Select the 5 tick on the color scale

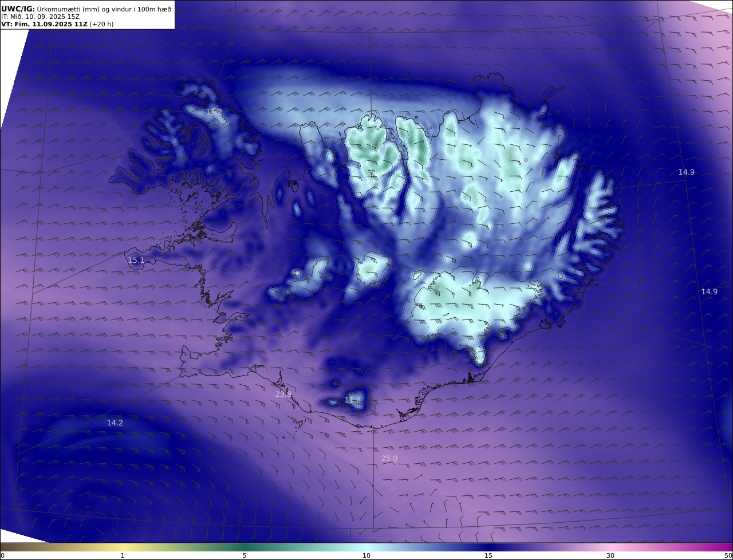245,555
